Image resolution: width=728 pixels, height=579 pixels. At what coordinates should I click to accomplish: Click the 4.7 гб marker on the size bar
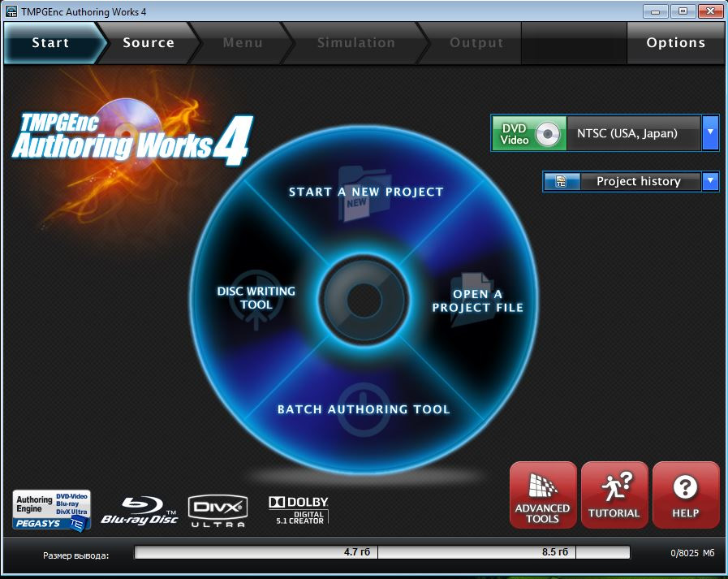point(357,552)
